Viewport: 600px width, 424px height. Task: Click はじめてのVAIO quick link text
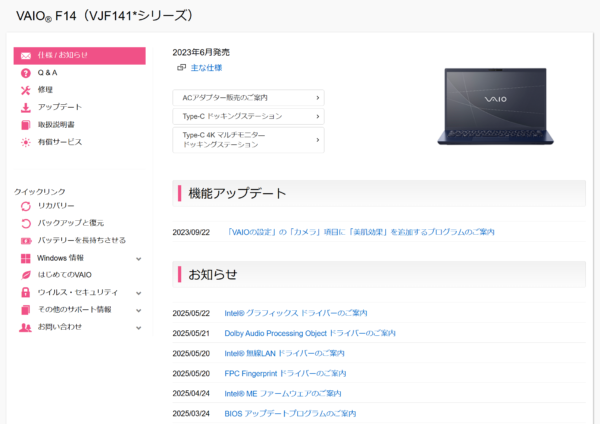pos(65,275)
